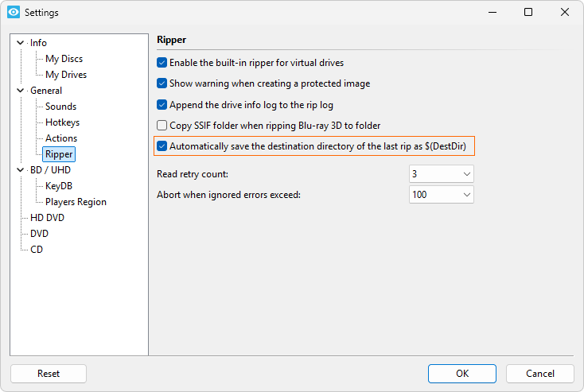584x392 pixels.
Task: Open Abort when ignored errors exceed dropdown
Action: pyautogui.click(x=441, y=194)
